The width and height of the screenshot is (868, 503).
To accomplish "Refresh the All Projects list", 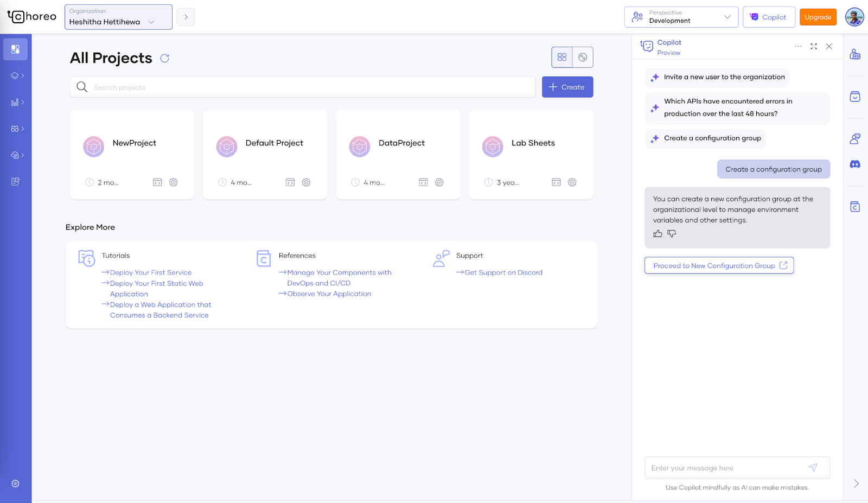I will pos(165,58).
